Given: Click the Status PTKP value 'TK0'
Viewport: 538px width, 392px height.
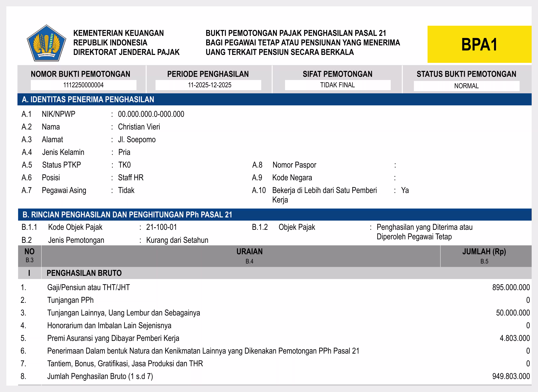Looking at the screenshot, I should (125, 165).
